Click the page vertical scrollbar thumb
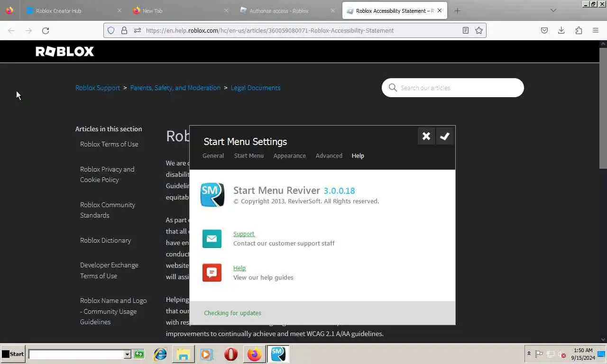 tap(603, 108)
